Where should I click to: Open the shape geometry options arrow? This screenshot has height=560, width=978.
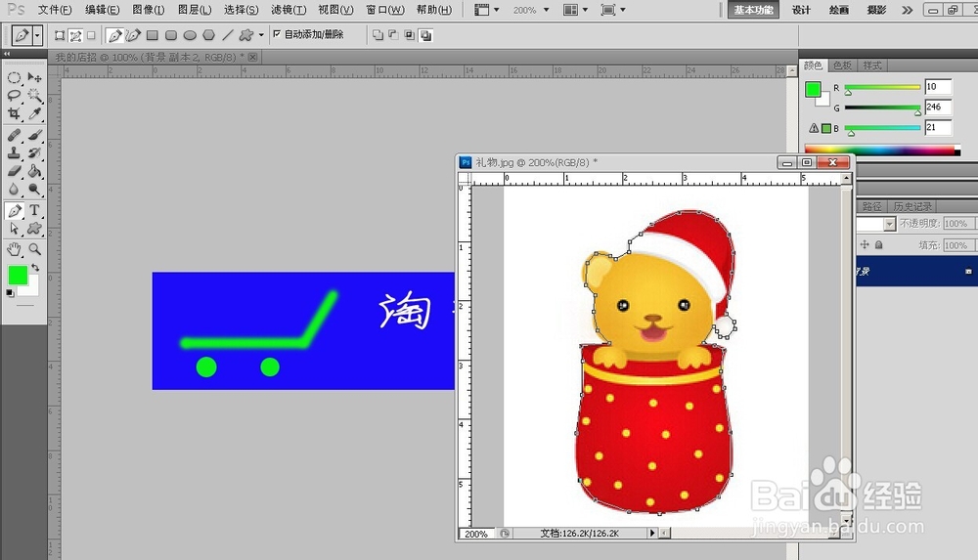tap(261, 35)
